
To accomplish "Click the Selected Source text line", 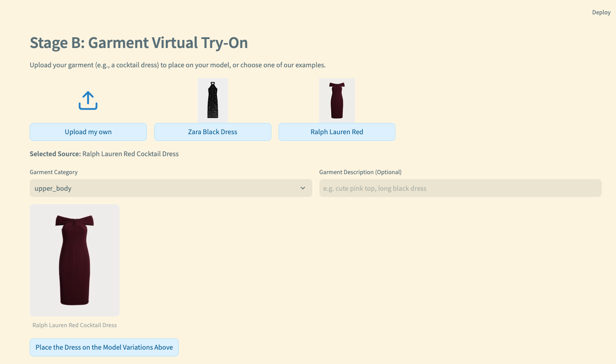I will pyautogui.click(x=104, y=154).
